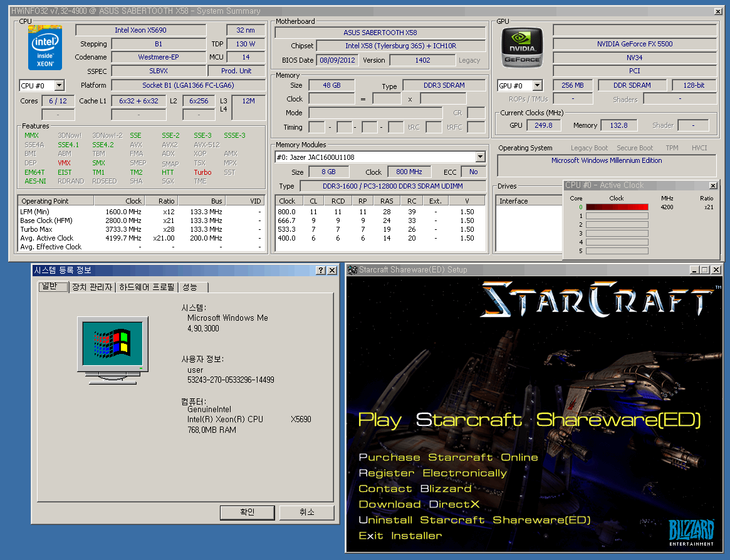This screenshot has height=560, width=730.
Task: Click the Secure Boot indicator
Action: click(x=635, y=148)
